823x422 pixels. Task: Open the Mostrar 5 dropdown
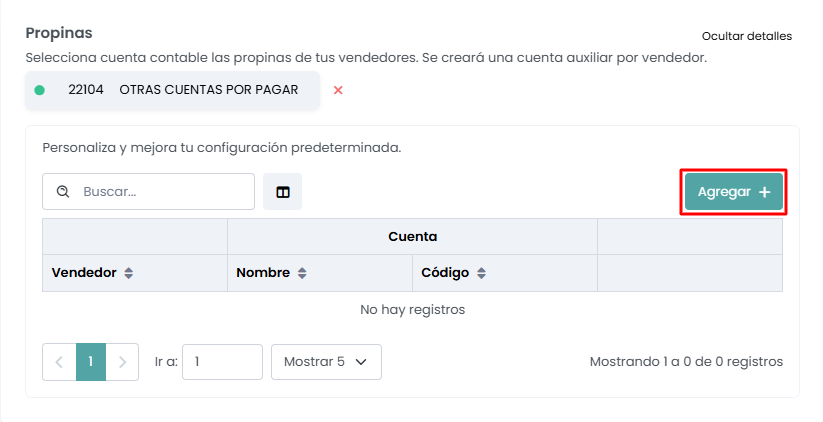(325, 362)
